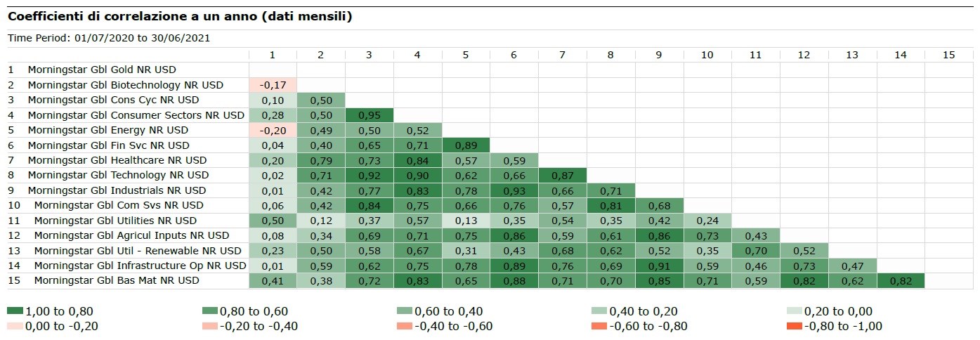Click the -0,17 correlation cell
The image size is (980, 340).
272,85
